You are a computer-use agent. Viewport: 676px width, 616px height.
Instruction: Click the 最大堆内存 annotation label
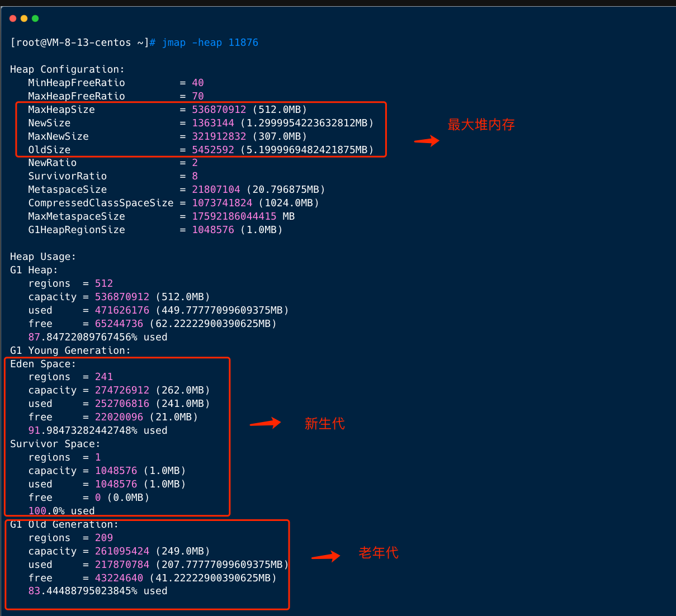481,125
